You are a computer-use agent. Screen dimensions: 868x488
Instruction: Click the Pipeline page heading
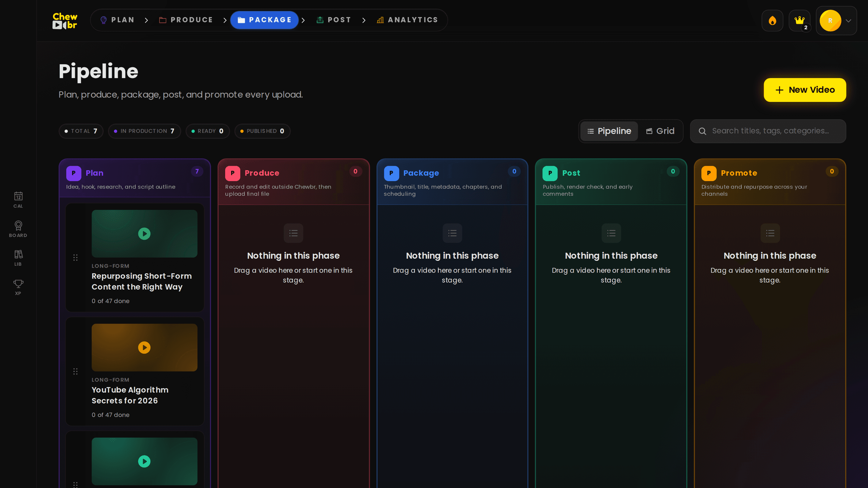tap(98, 71)
